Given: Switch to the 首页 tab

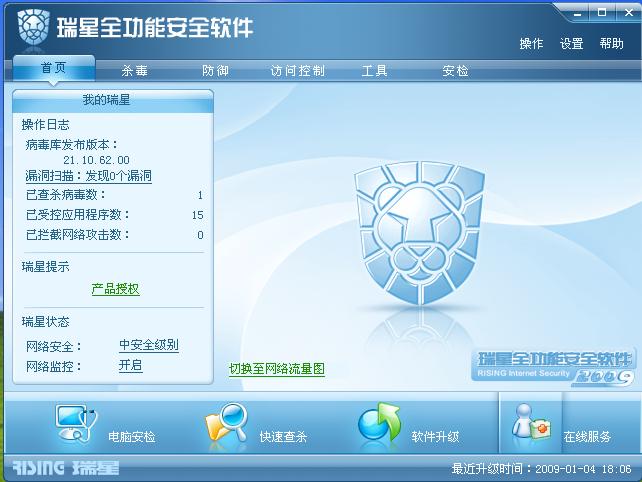Looking at the screenshot, I should [54, 68].
